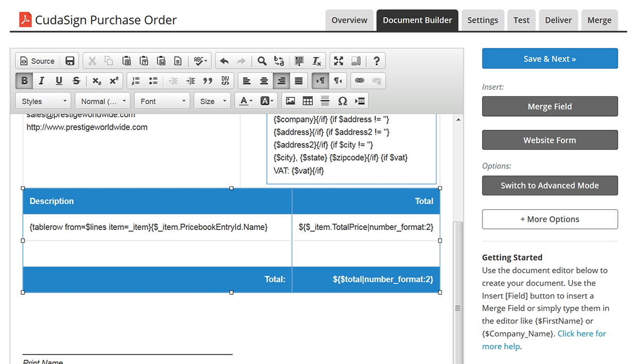Select the Document Builder tab
Screen dimensions: 639x364
tap(417, 20)
